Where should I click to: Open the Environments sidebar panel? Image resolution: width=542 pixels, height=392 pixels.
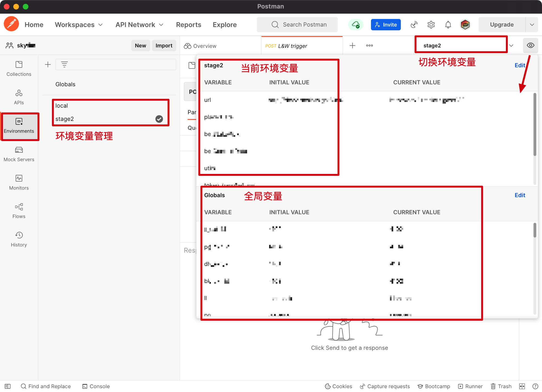(19, 126)
